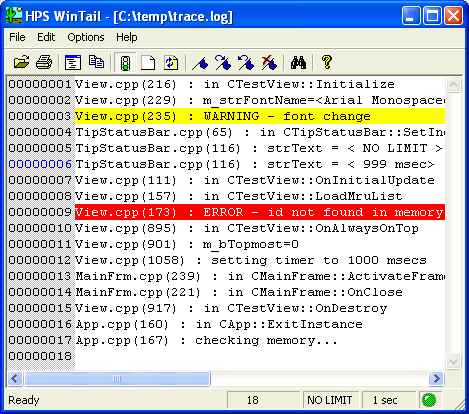Click the copy documents toolbar icon

tap(96, 62)
